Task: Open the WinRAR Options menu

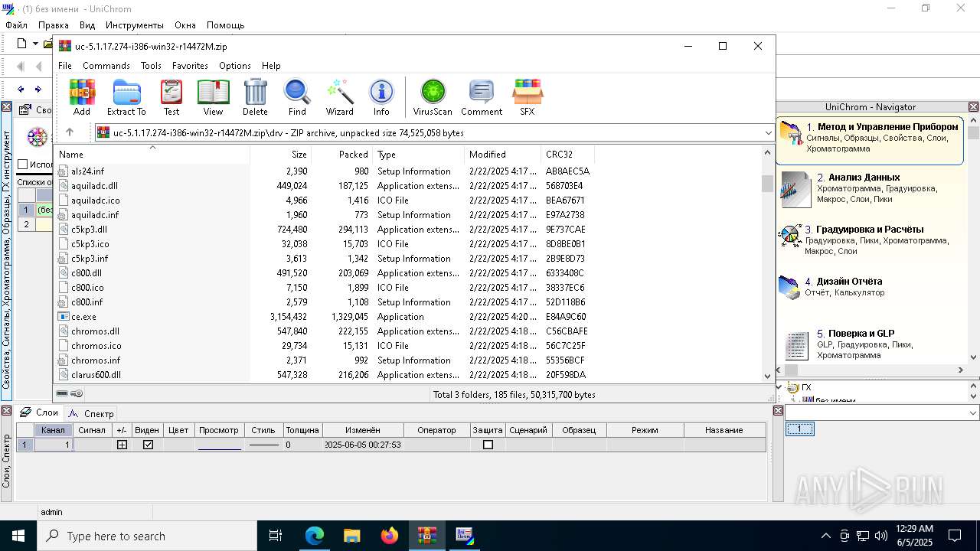Action: [x=235, y=66]
